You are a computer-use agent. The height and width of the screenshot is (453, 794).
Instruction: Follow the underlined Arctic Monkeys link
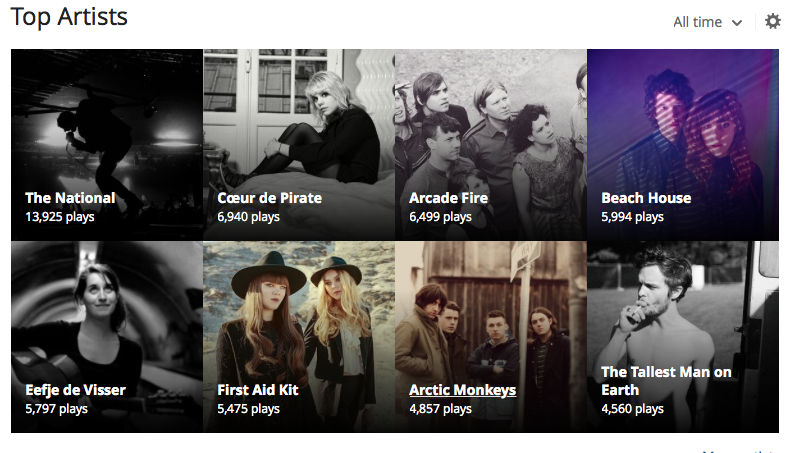[462, 390]
